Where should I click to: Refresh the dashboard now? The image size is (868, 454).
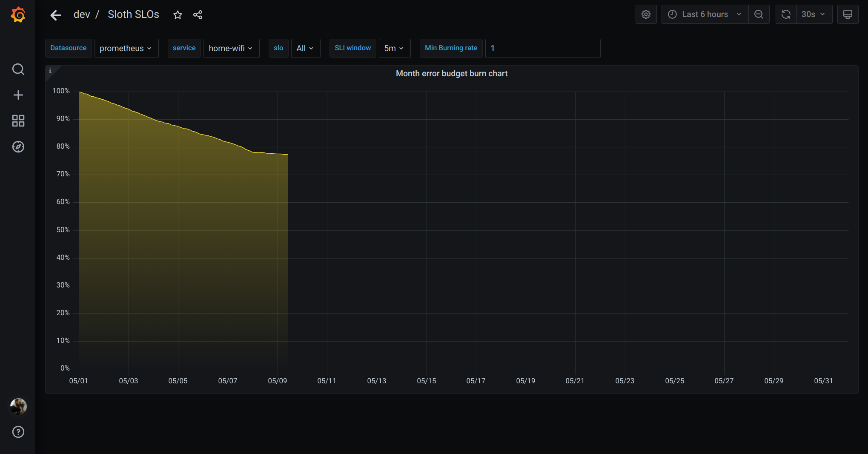(786, 14)
